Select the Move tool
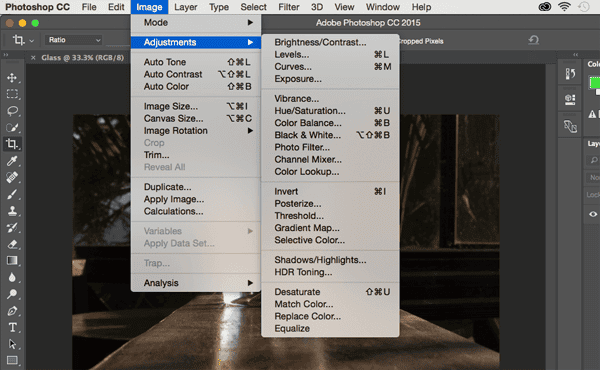Viewport: 600px width, 370px height. 12,78
